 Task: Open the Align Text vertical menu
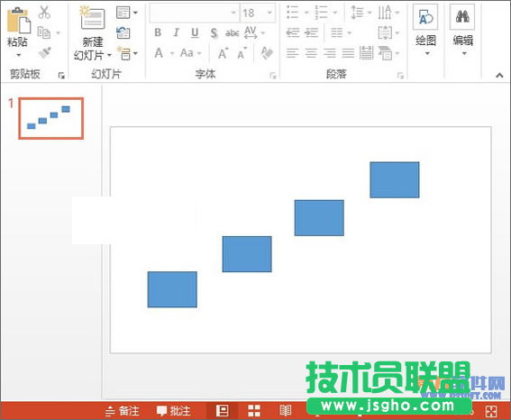(388, 32)
